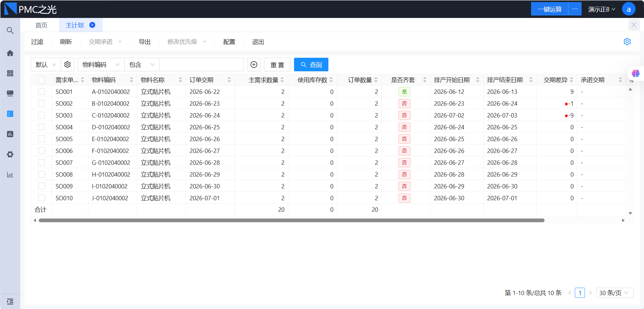This screenshot has height=309, width=644.
Task: Click the 查询 search button
Action: [311, 65]
